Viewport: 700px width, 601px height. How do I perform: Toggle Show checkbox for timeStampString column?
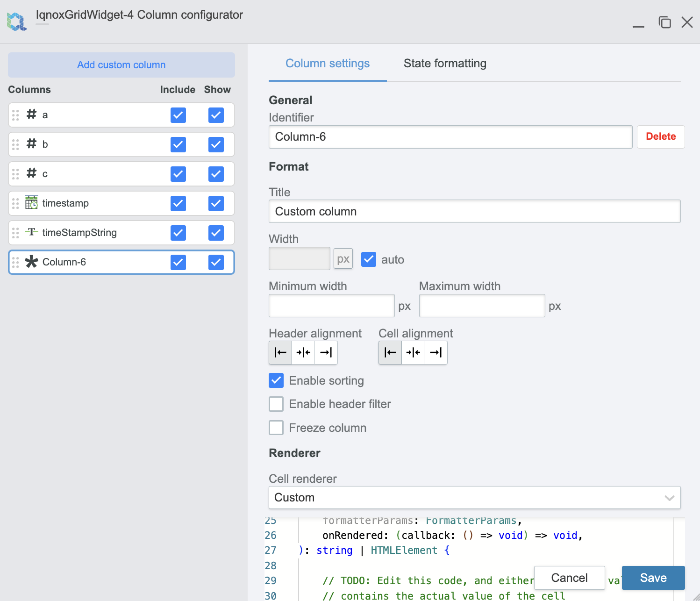pos(216,233)
